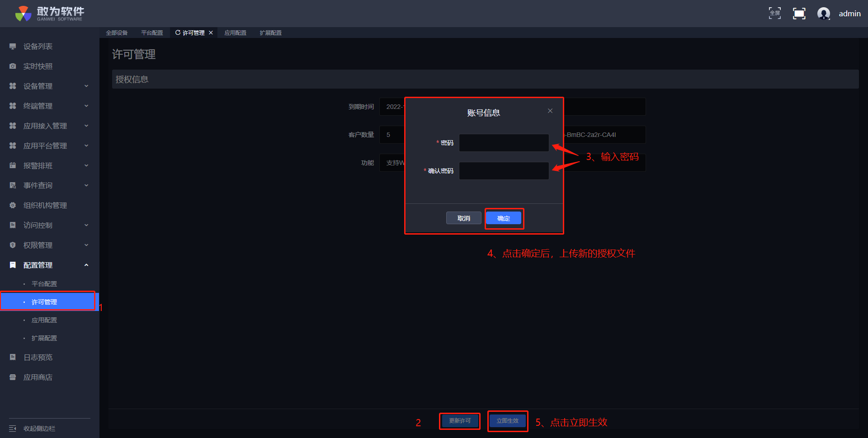The width and height of the screenshot is (868, 438).
Task: Open 实时快照 menu item
Action: click(x=38, y=66)
